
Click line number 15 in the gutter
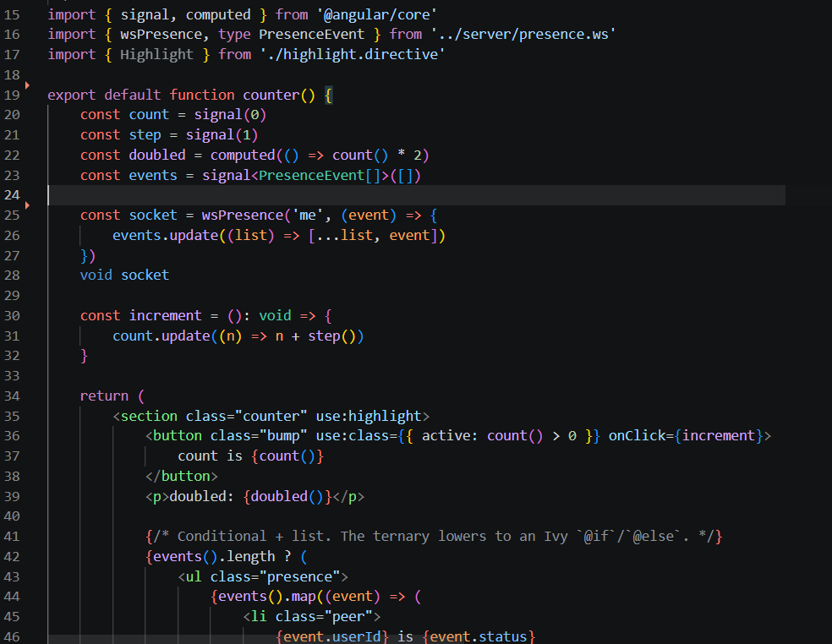click(x=12, y=15)
